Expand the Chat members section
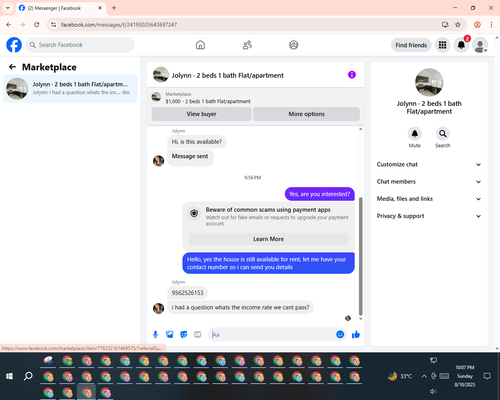500x400 pixels. (x=429, y=182)
